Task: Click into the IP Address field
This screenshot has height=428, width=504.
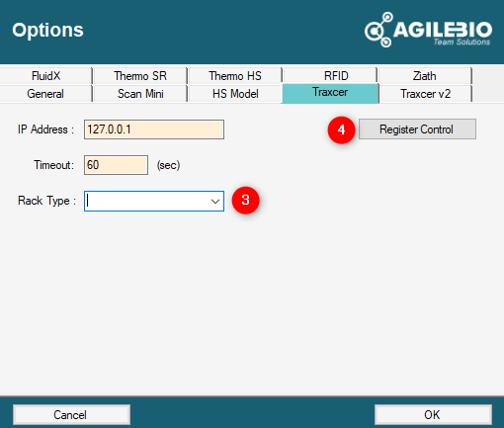Action: tap(154, 129)
